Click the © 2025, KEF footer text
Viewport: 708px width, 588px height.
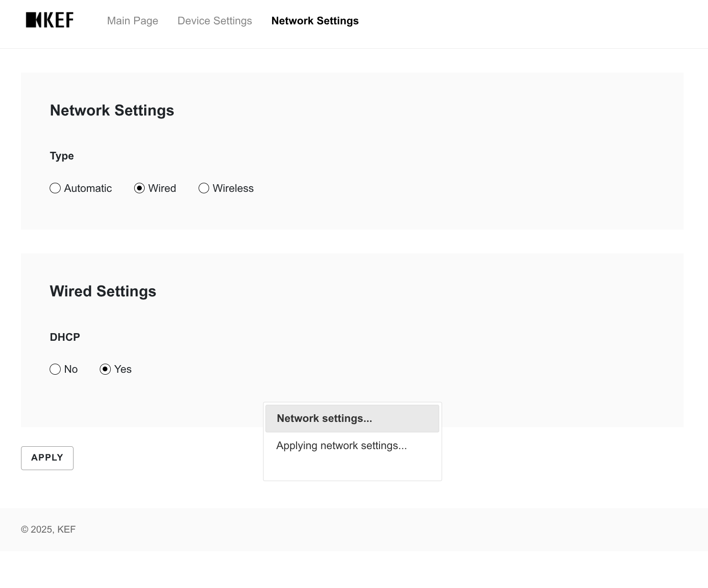pos(48,529)
